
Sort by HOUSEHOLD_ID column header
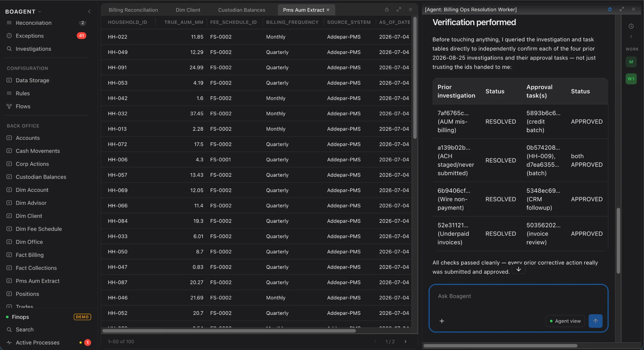[128, 22]
